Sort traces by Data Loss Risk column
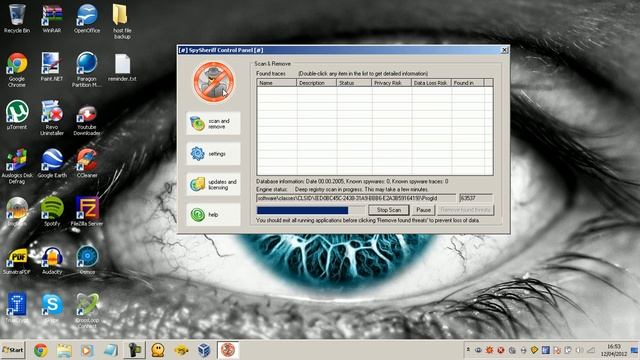640x360 pixels. [431, 83]
